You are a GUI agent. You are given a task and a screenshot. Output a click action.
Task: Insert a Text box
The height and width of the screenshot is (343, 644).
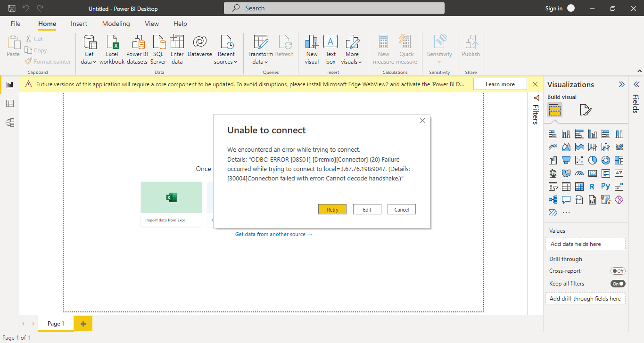[x=330, y=49]
